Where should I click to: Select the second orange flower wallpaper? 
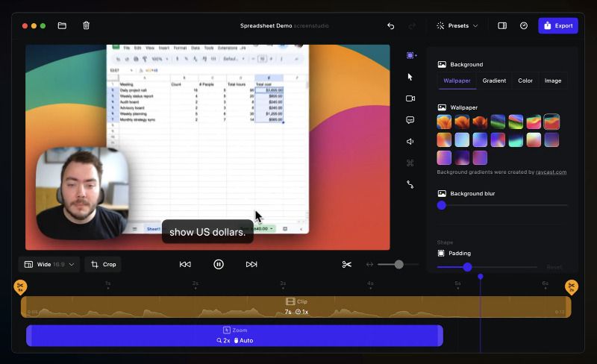point(462,122)
